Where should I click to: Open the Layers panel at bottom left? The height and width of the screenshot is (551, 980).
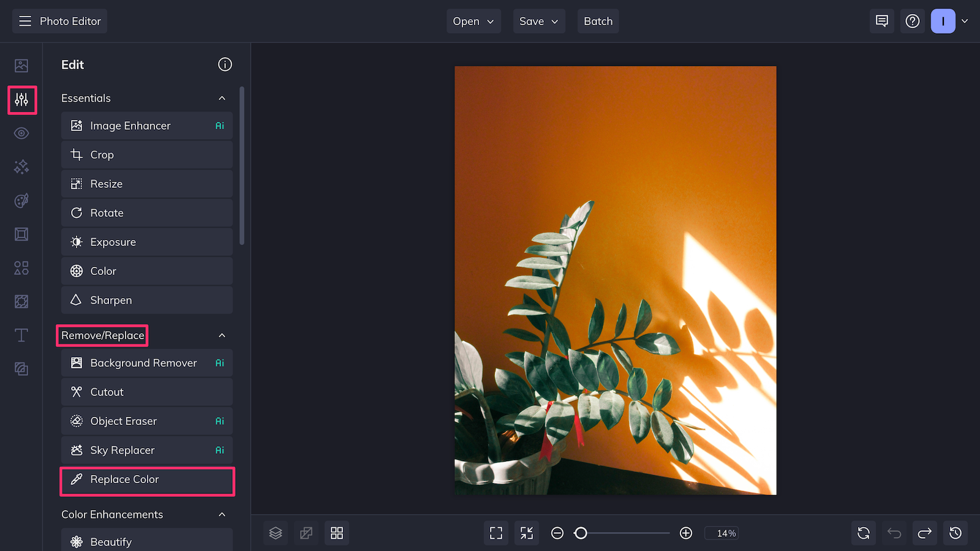(x=275, y=533)
